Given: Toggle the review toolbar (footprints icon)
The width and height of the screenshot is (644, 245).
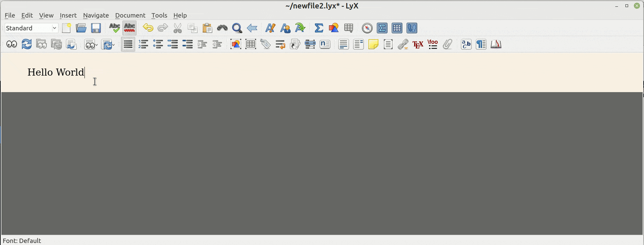Looking at the screenshot, I should coord(412,28).
